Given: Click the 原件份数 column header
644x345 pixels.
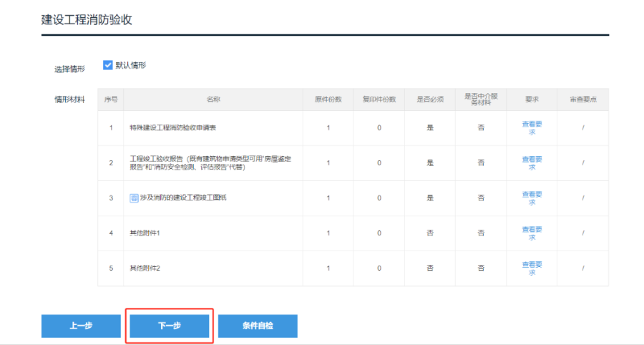Looking at the screenshot, I should pyautogui.click(x=328, y=99).
